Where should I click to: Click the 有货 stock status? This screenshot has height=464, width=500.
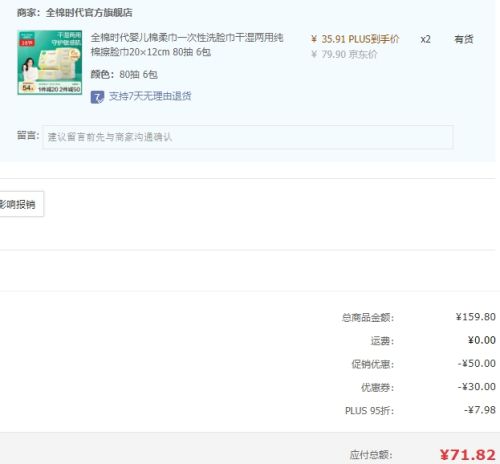click(464, 39)
